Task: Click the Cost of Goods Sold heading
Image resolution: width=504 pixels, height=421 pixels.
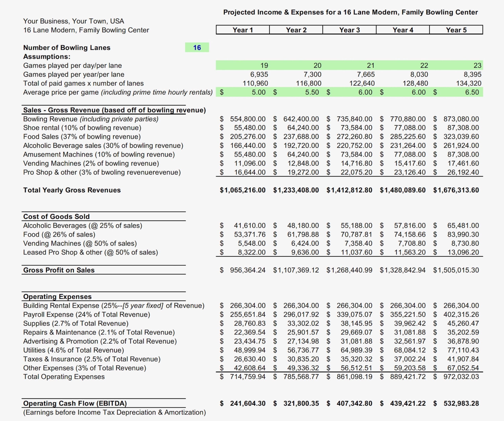Action: click(x=56, y=216)
